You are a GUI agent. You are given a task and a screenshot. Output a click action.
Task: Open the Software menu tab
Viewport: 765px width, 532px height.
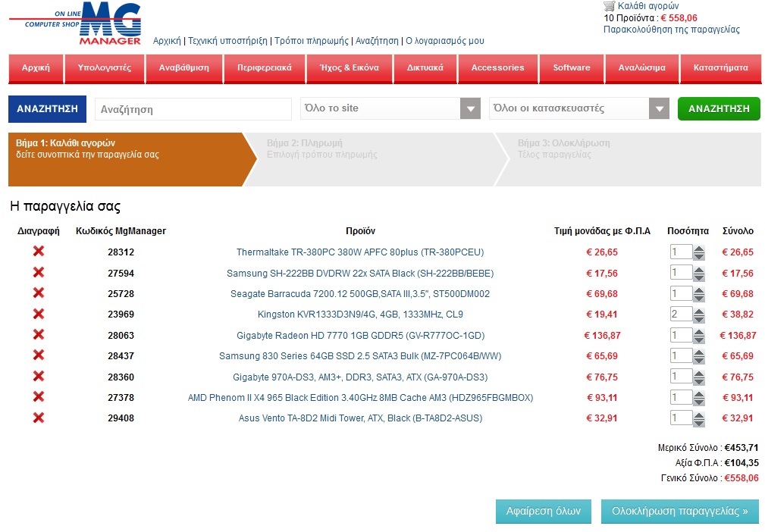pos(572,68)
